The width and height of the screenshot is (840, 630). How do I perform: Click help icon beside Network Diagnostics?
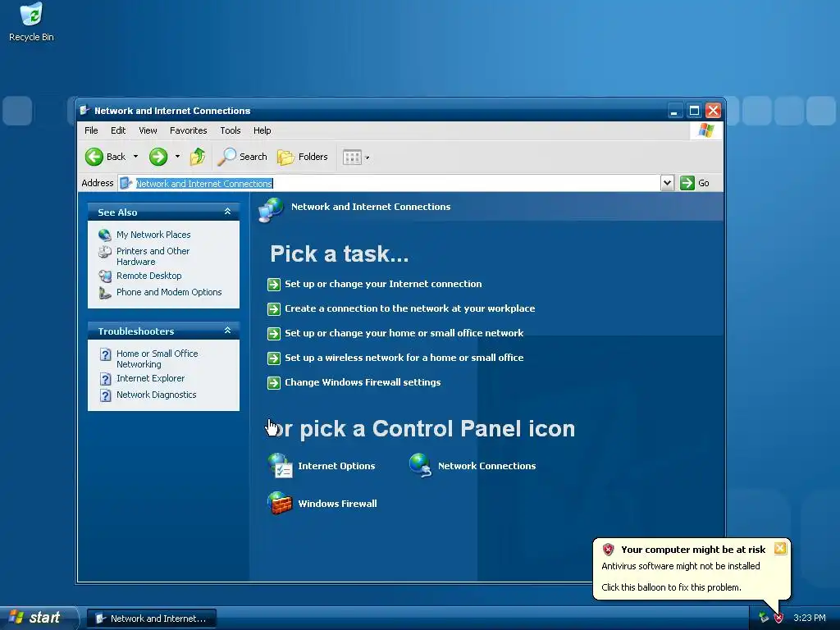(106, 395)
